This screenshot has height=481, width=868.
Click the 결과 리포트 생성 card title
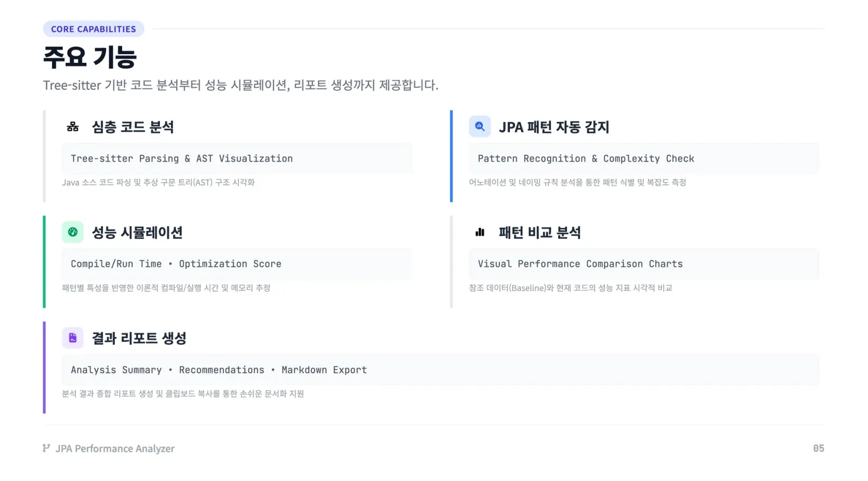coord(139,338)
